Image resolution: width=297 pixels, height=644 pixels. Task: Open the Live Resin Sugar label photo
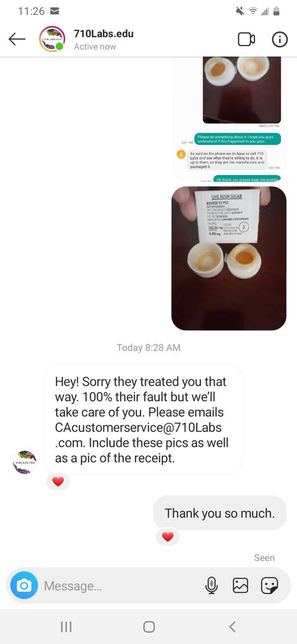click(x=229, y=258)
